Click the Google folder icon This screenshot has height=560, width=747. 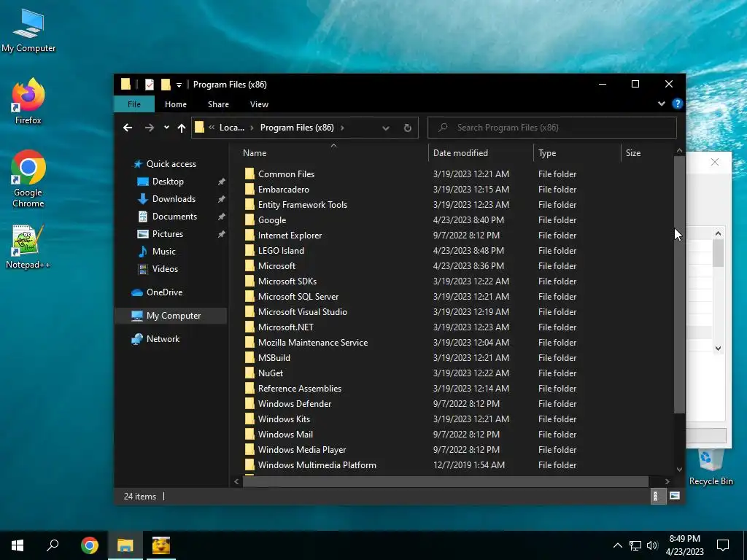pos(249,220)
